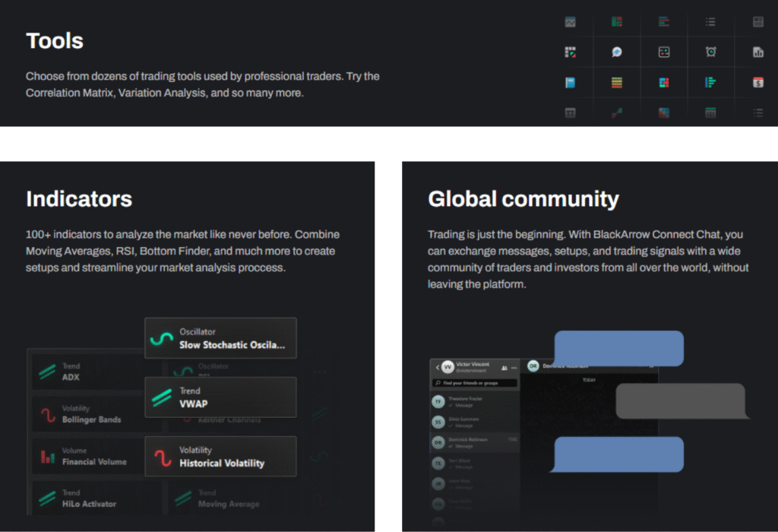Select the Historical Volatility indicator card
This screenshot has width=778, height=532.
pos(220,457)
